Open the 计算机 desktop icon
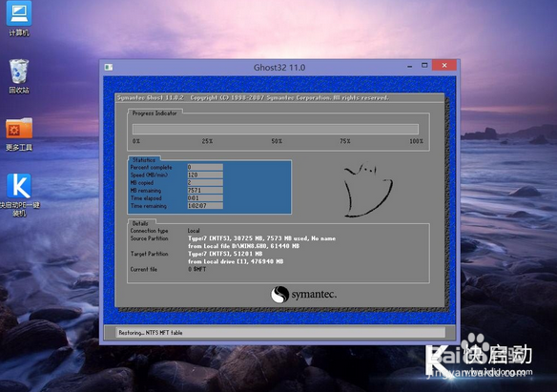This screenshot has width=557, height=392. (x=19, y=18)
